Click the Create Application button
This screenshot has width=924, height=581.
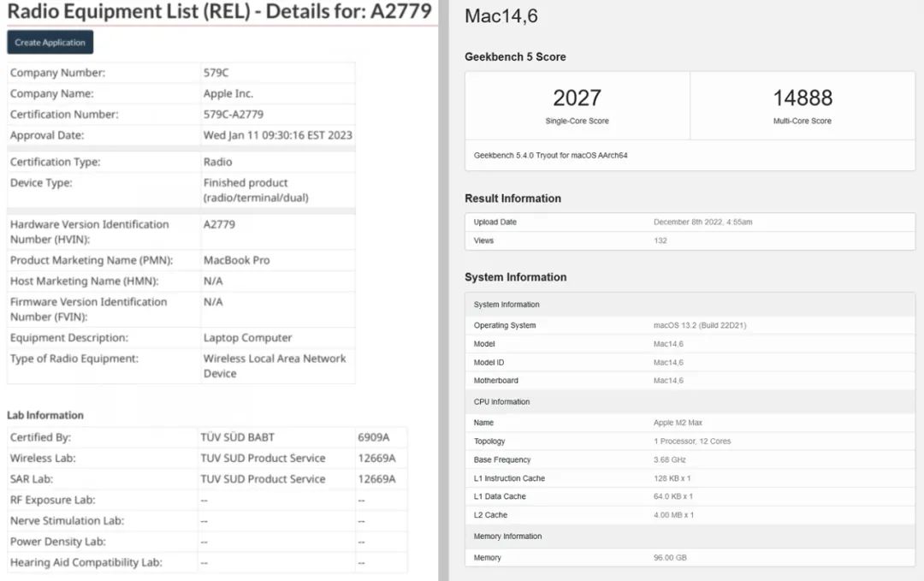(x=50, y=43)
